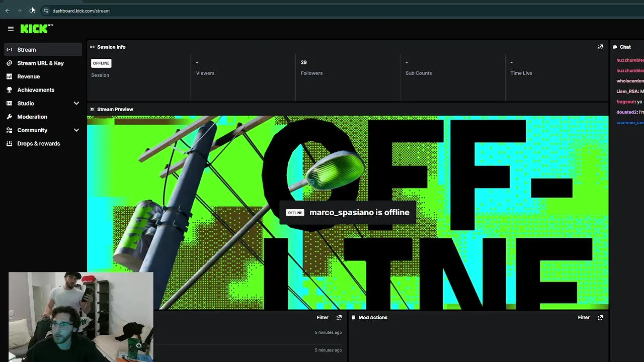Expand the Community submenu chevron

click(x=76, y=130)
